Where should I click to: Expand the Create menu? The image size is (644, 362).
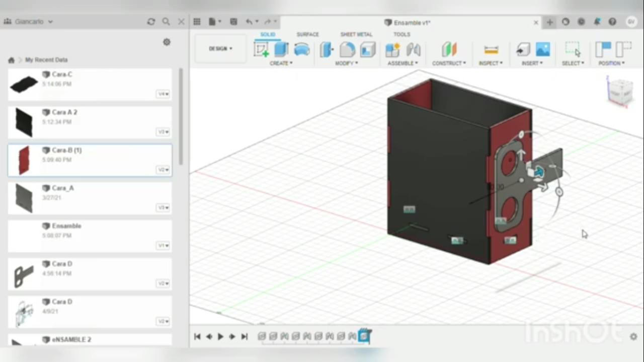click(x=281, y=63)
